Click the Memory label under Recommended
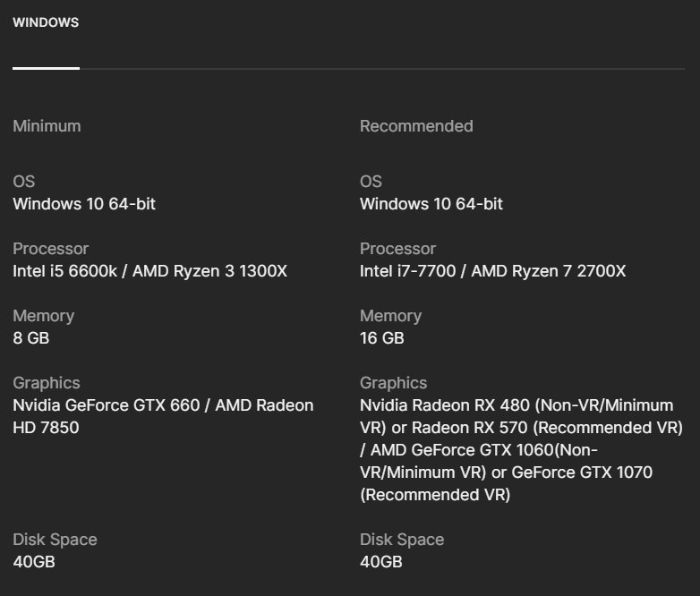Image resolution: width=700 pixels, height=596 pixels. coord(390,316)
